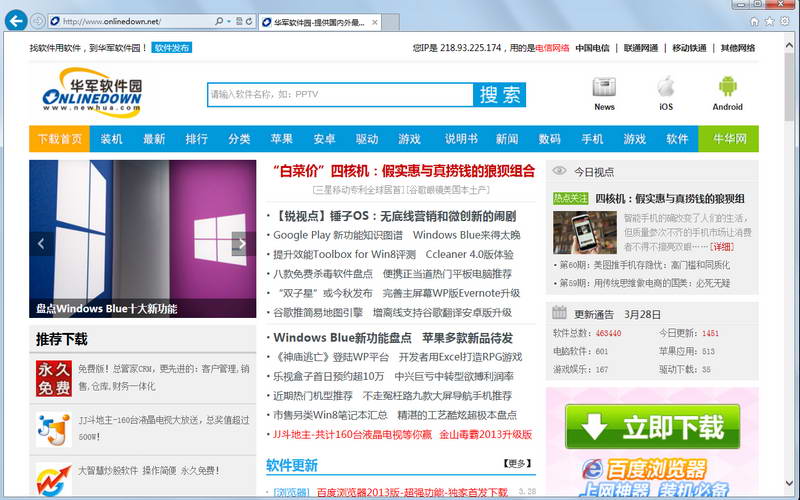Viewport: 800px width, 500px height.
Task: Select the 中国电信 network link
Action: [x=592, y=48]
